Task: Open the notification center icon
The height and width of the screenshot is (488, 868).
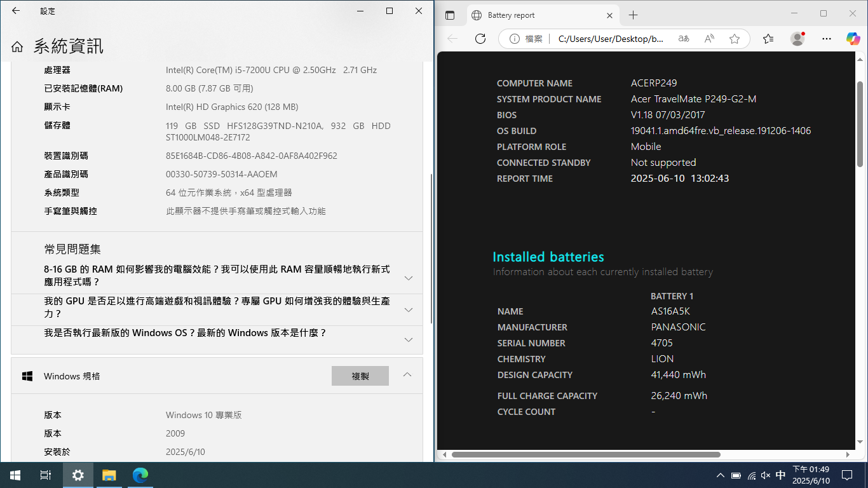Action: [846, 475]
